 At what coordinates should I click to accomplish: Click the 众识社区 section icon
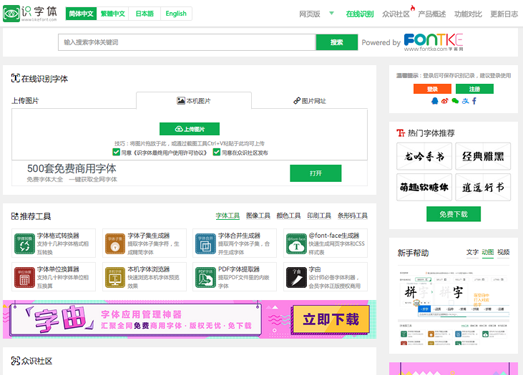[x=15, y=361]
